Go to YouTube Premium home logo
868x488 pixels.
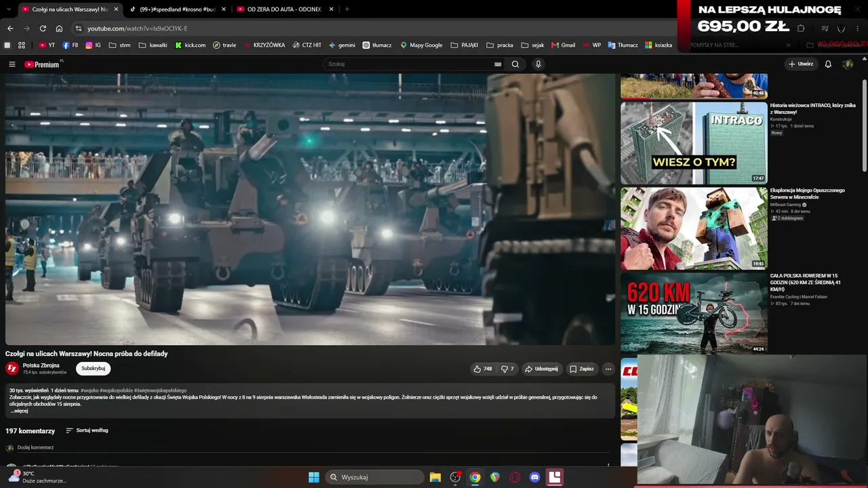click(x=43, y=64)
